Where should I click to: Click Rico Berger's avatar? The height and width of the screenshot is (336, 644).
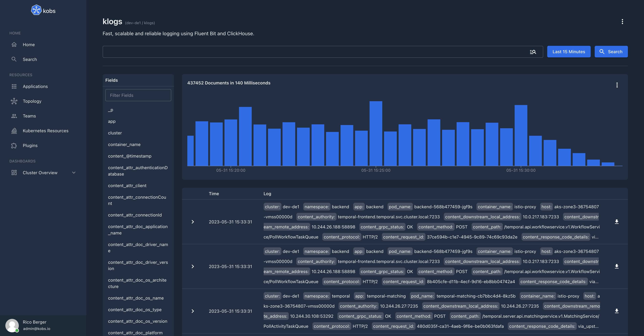[12, 325]
